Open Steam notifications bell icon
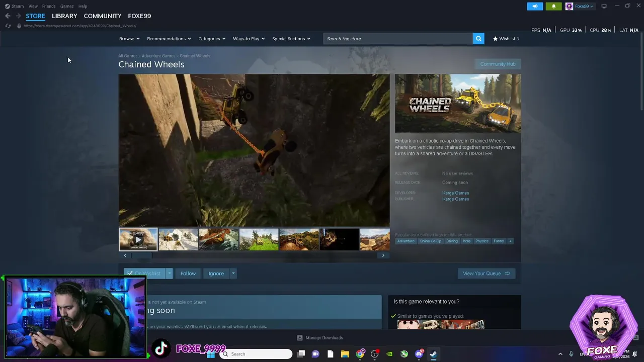Viewport: 644px width, 362px height. coord(554,6)
